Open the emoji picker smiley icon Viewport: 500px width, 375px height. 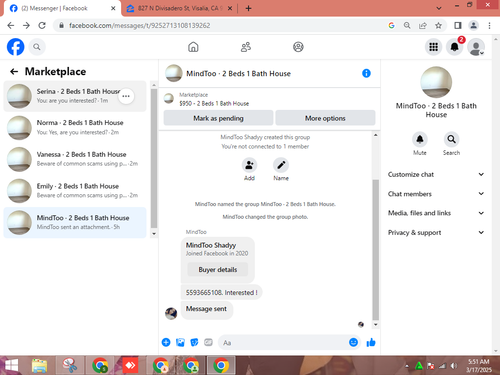click(x=353, y=342)
